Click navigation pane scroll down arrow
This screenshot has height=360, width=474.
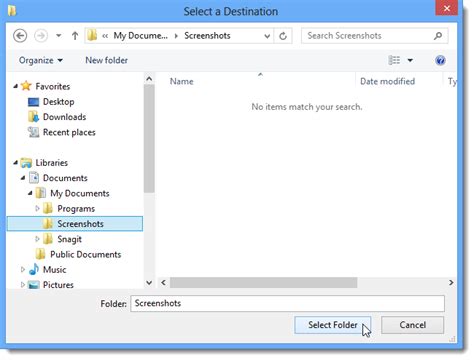pos(149,283)
